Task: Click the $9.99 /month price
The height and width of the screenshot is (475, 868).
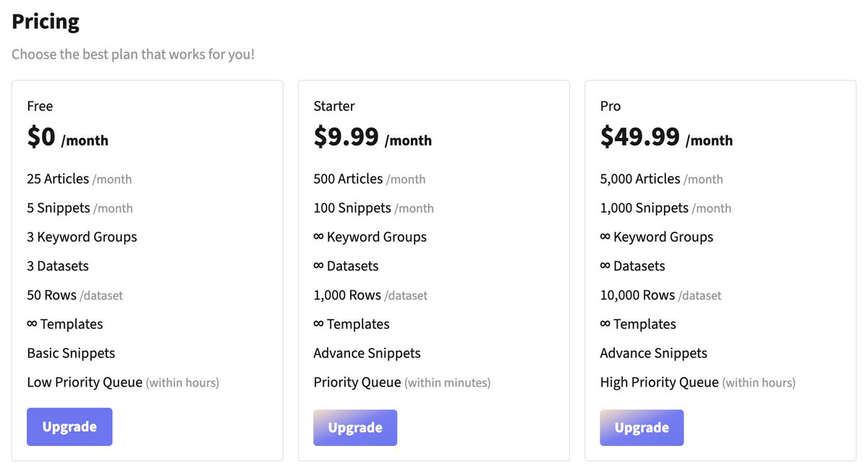Action: click(373, 137)
